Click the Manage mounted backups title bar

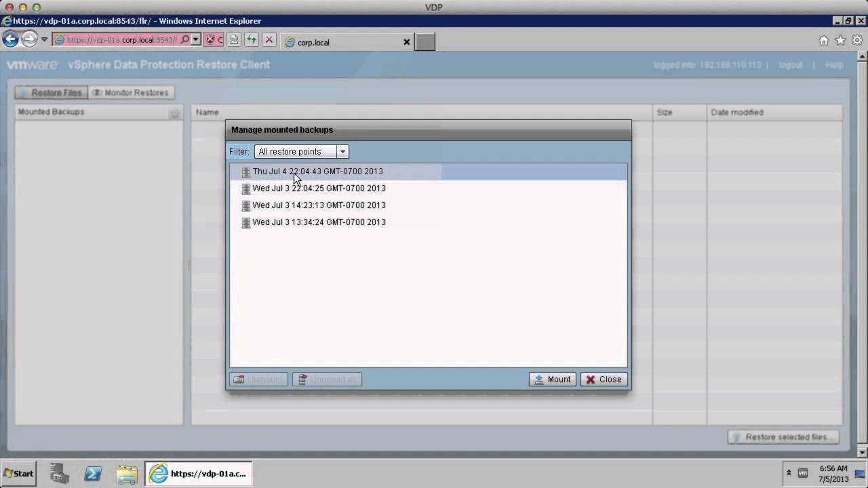point(429,130)
